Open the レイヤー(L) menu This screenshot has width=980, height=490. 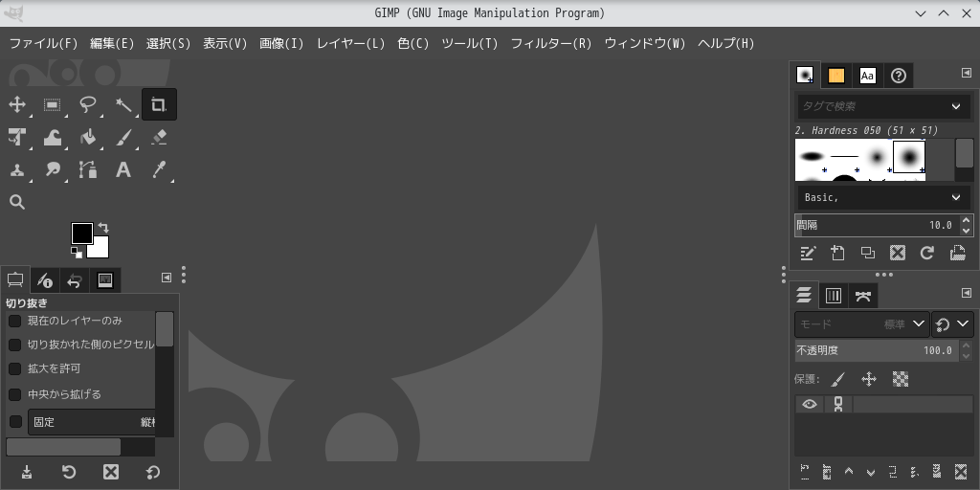point(350,44)
